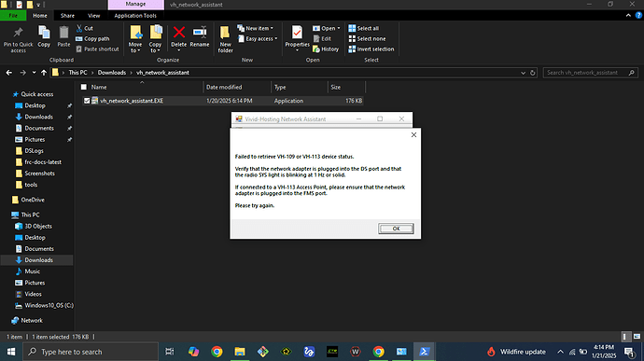Click OK in the error dialog

(396, 229)
